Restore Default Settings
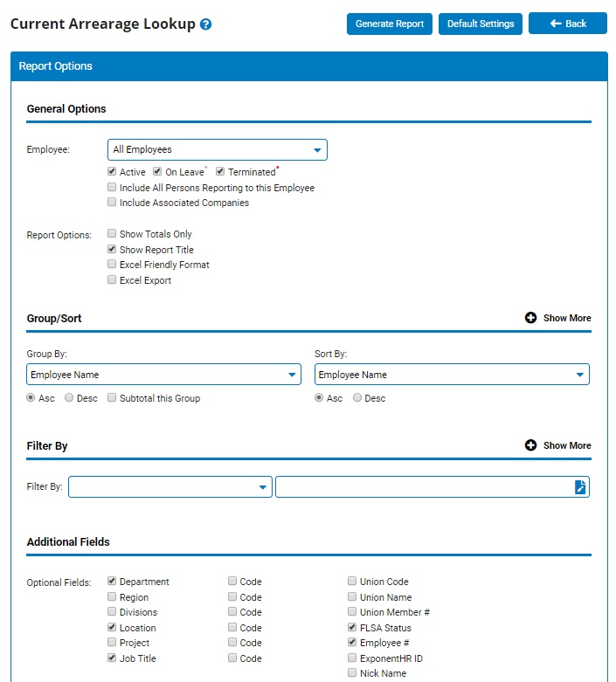 481,24
